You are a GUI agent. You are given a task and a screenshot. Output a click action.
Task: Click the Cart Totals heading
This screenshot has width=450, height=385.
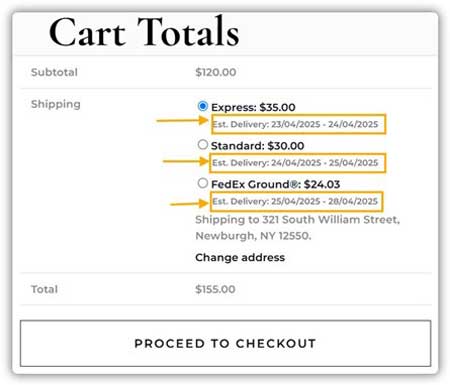point(144,32)
